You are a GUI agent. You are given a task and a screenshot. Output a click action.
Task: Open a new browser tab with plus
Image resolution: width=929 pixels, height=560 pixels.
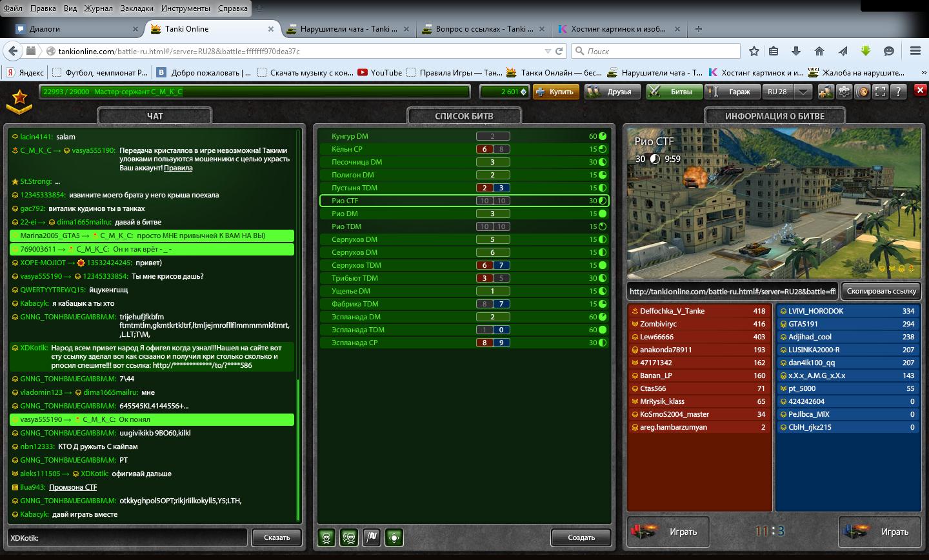tap(699, 28)
